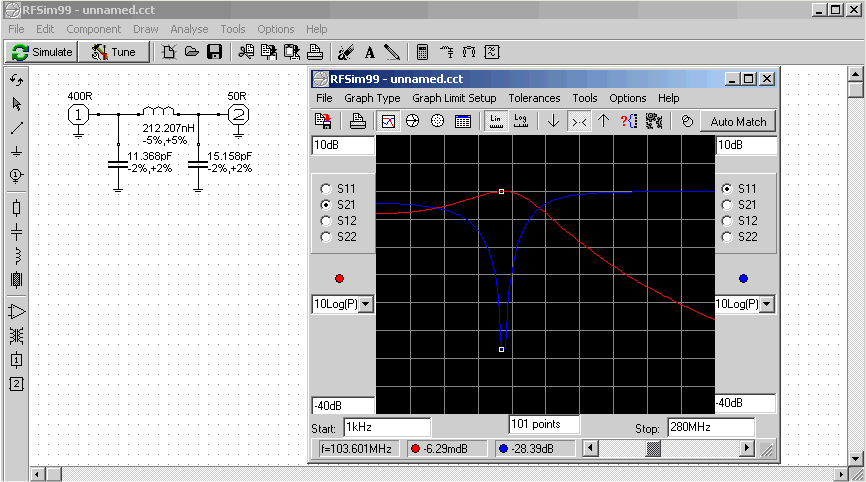866x482 pixels.
Task: Open the Graph Limit Setup menu
Action: click(454, 98)
